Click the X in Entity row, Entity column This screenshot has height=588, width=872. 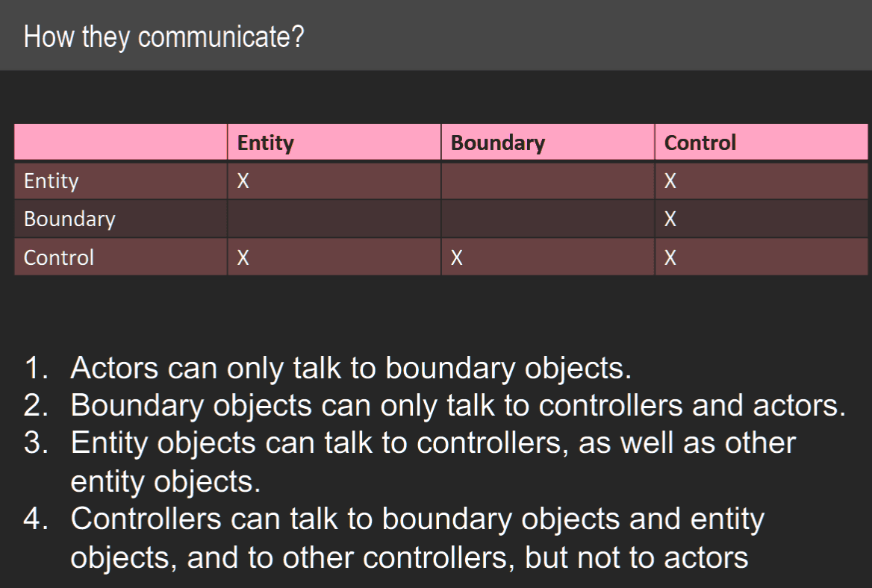[x=243, y=181]
